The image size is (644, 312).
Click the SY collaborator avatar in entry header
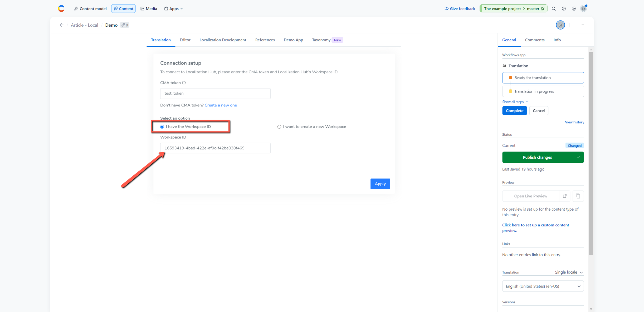tap(560, 25)
